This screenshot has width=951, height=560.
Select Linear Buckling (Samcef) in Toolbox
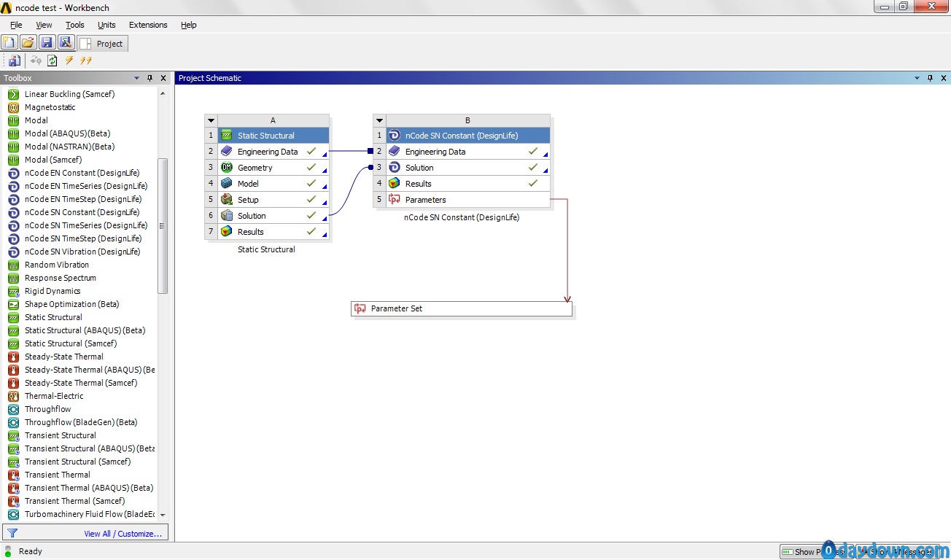[69, 94]
